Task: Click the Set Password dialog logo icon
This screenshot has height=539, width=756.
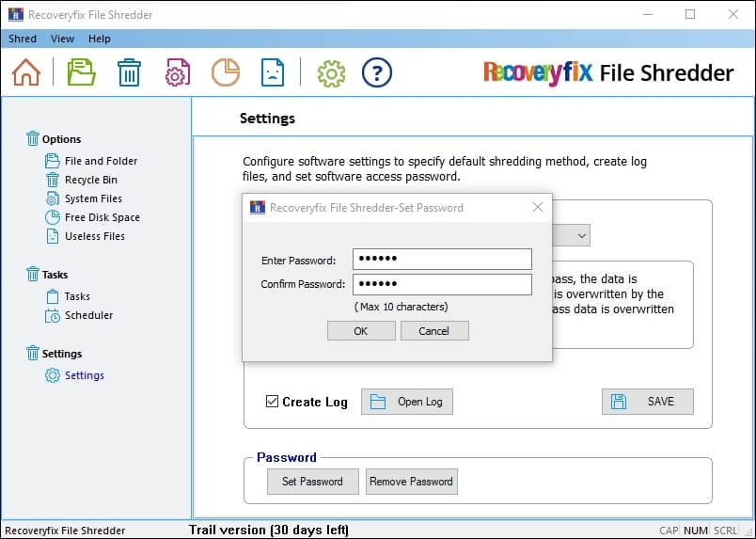Action: [258, 208]
